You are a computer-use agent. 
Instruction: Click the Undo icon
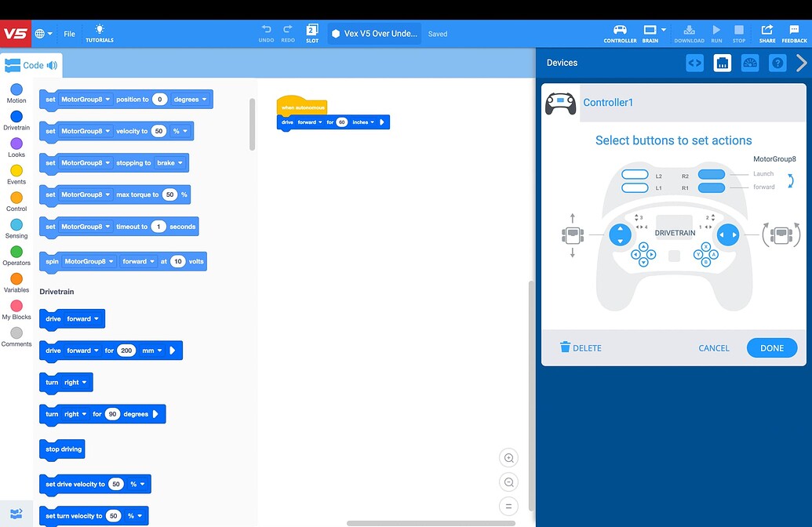[x=266, y=33]
